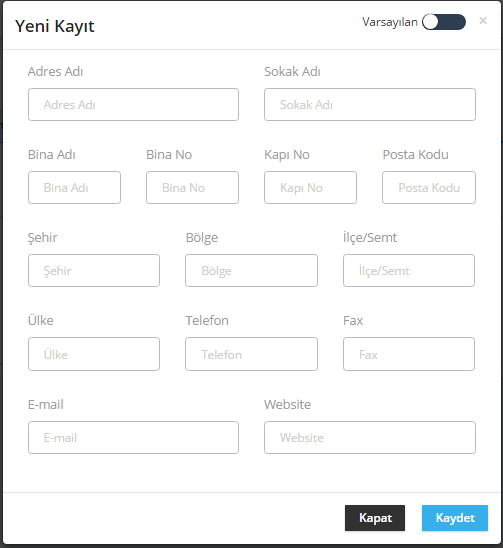Click the Telefon input box
This screenshot has width=503, height=548.
coord(251,354)
